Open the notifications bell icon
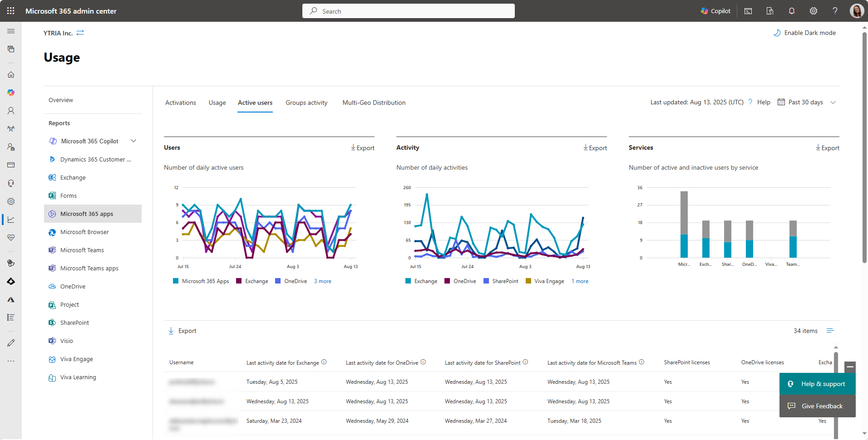 pos(792,11)
